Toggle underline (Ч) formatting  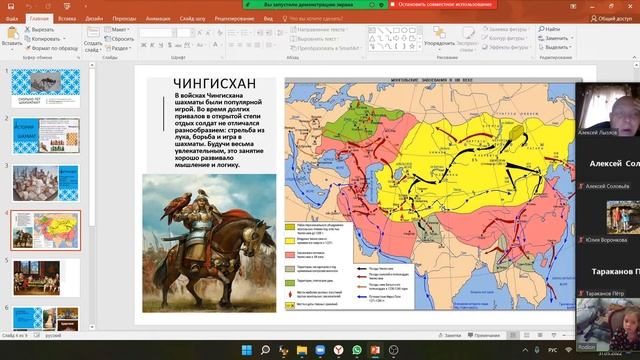click(161, 45)
